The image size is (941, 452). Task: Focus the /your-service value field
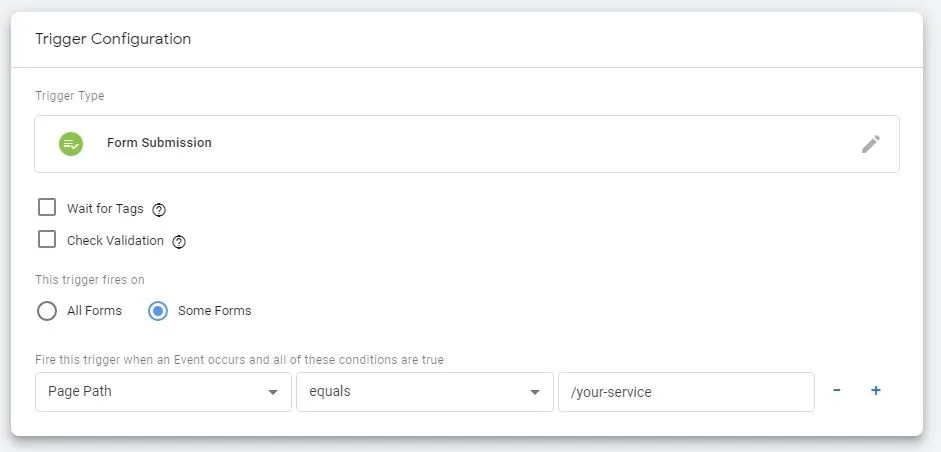(x=686, y=392)
